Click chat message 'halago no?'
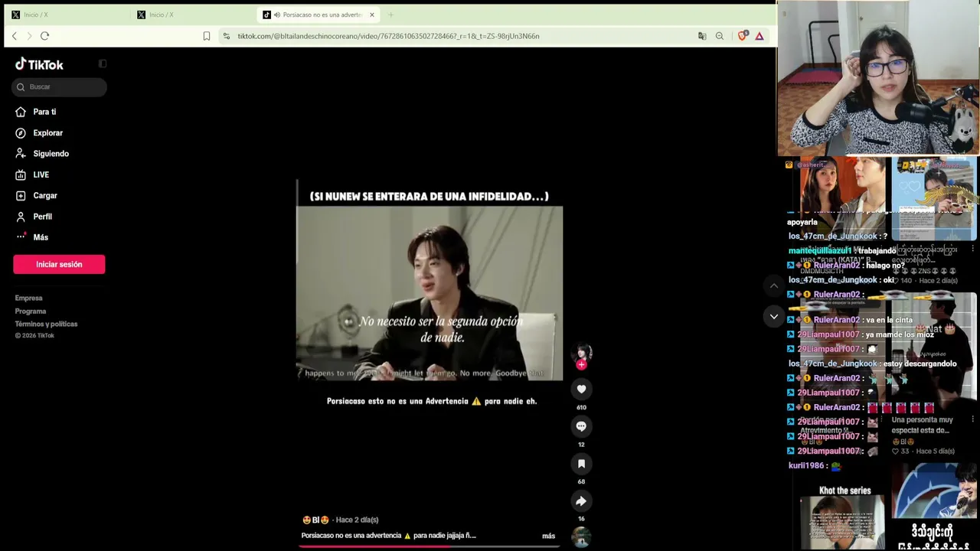Screen dimensions: 980x551 [x=885, y=266]
